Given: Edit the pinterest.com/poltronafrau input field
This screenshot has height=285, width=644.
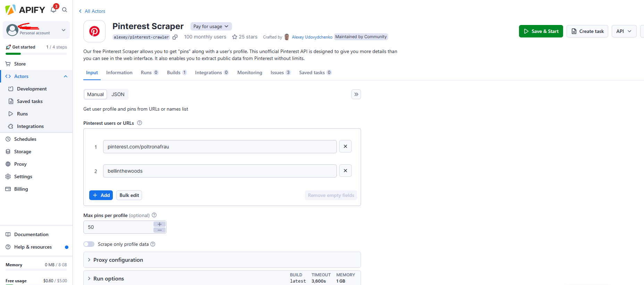Looking at the screenshot, I should (x=220, y=147).
